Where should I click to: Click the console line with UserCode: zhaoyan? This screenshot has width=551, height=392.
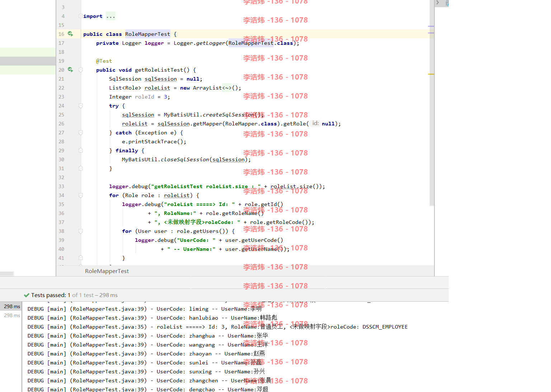146,354
